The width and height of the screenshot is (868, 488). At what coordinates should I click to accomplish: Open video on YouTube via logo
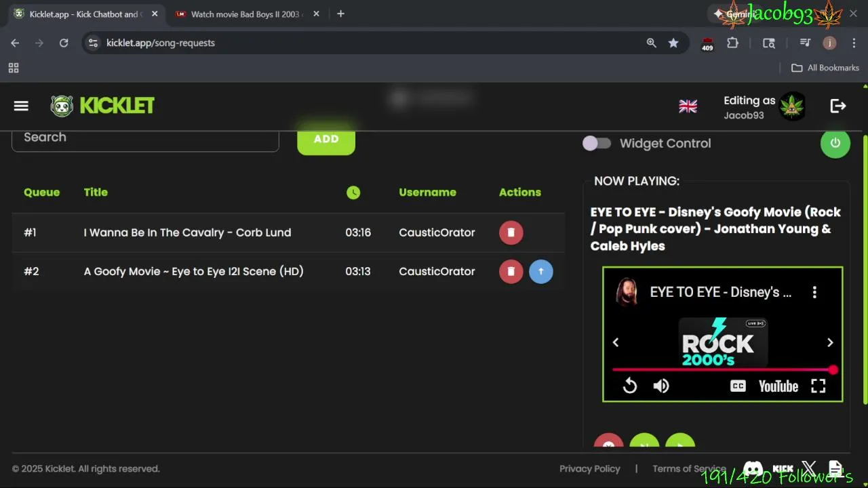(778, 386)
